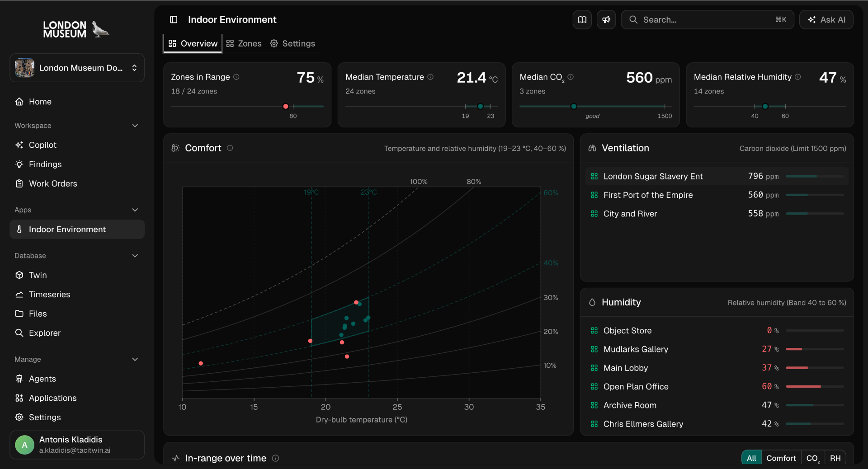Click the announcements megaphone icon
The height and width of the screenshot is (469, 868).
point(606,19)
